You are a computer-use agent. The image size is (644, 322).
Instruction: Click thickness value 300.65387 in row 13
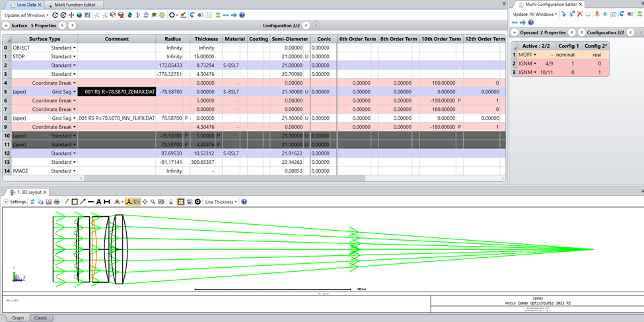(203, 162)
